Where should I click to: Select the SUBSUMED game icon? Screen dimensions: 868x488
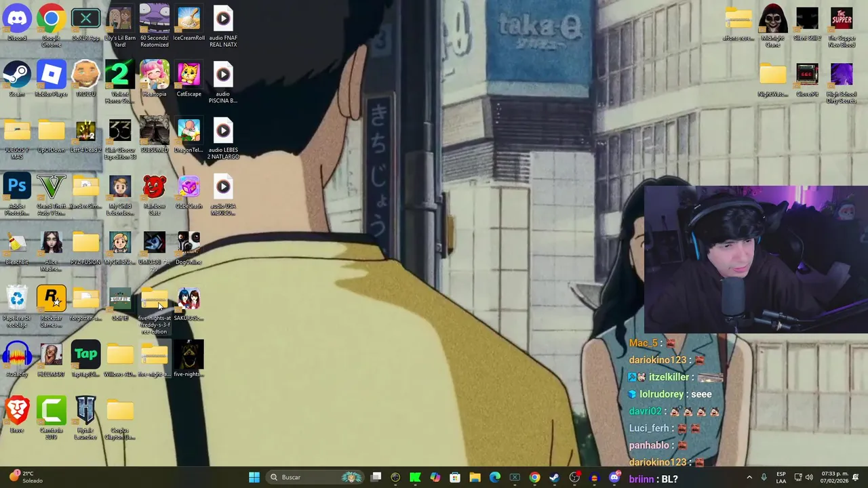(x=155, y=134)
